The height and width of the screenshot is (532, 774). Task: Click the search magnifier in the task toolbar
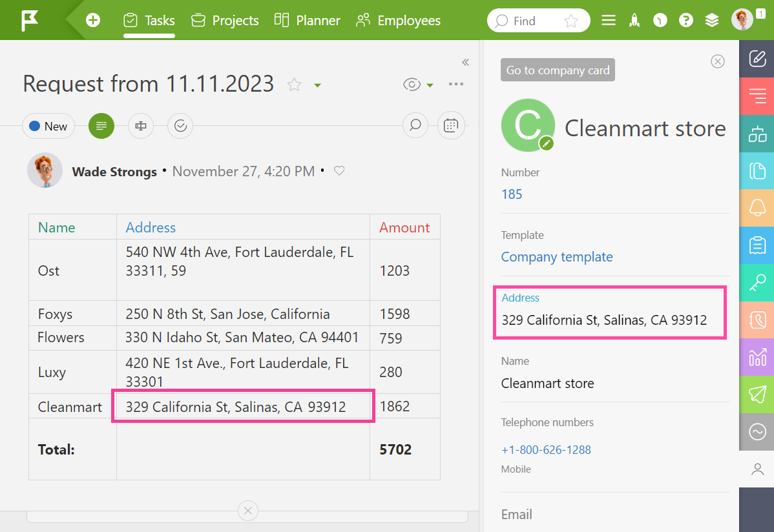(415, 125)
